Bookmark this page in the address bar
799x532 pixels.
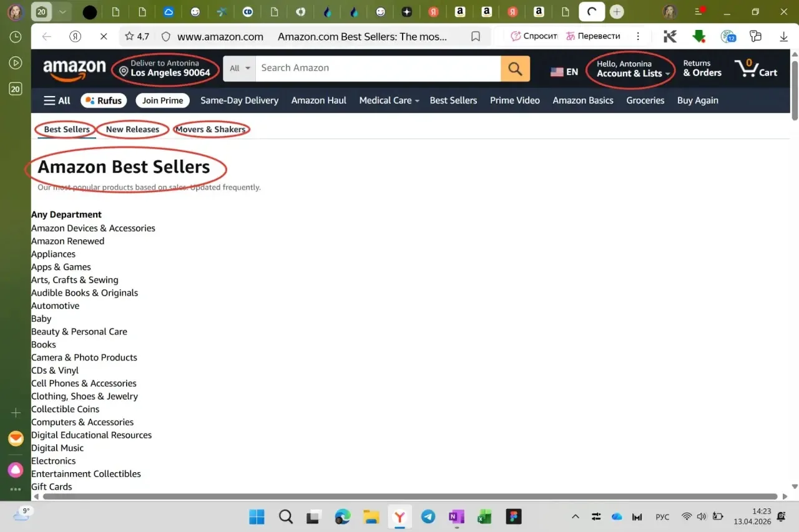coord(476,37)
